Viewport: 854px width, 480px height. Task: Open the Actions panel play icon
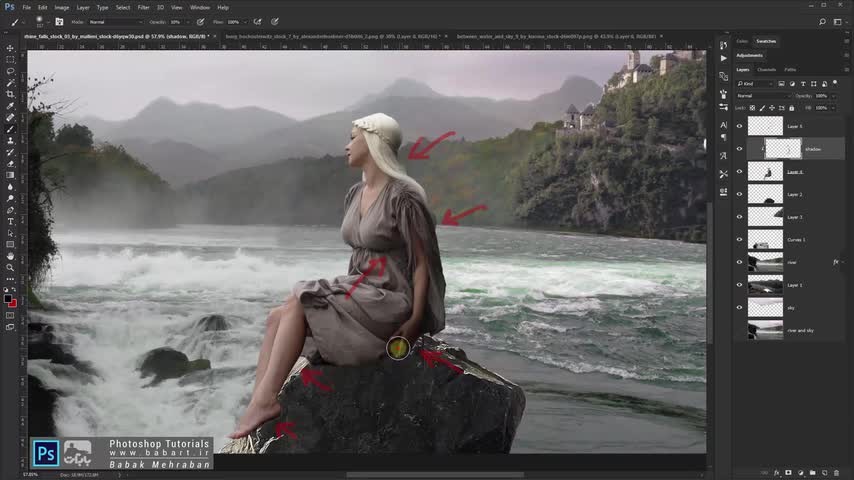point(723,58)
